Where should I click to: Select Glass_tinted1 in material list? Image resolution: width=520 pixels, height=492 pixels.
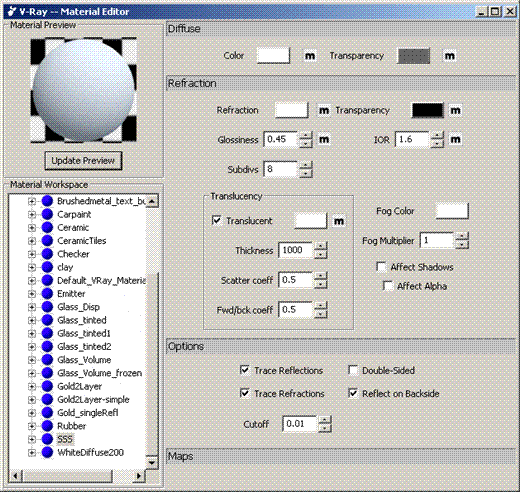pos(84,333)
